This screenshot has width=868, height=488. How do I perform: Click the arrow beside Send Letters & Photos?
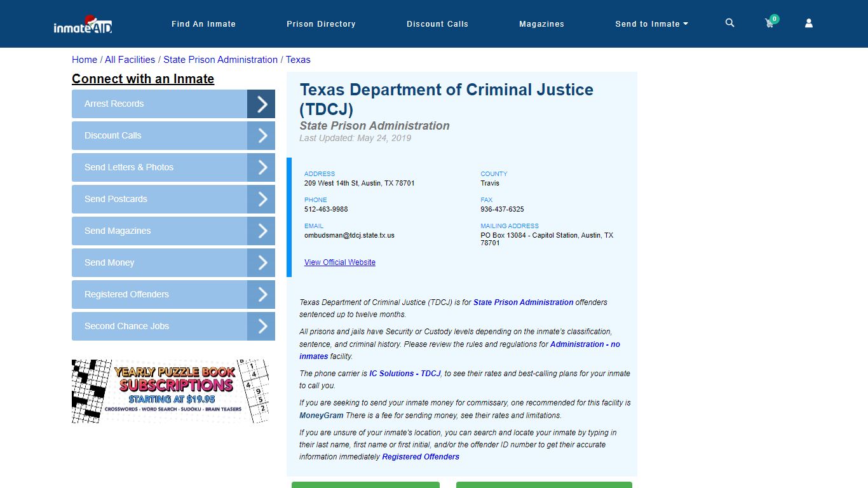point(261,167)
